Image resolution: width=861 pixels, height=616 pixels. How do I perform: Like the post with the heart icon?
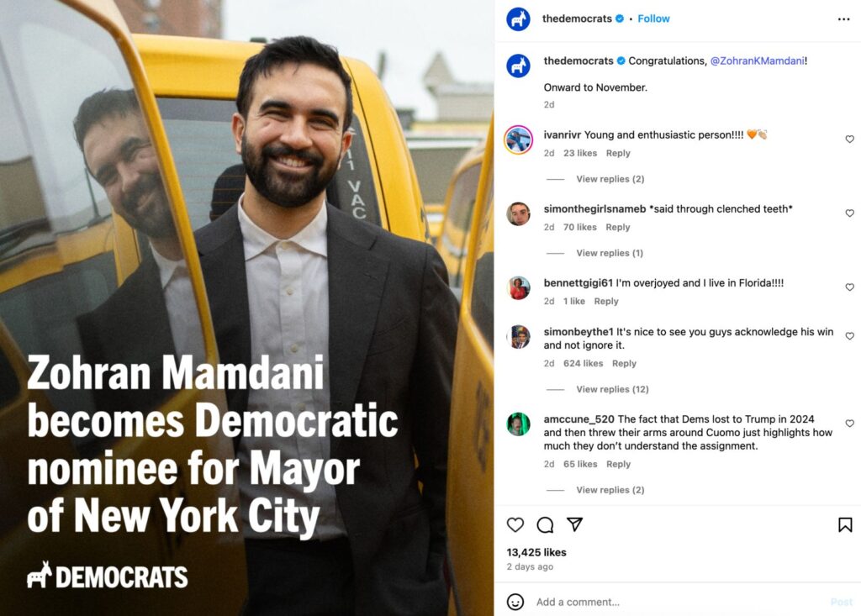pyautogui.click(x=515, y=525)
